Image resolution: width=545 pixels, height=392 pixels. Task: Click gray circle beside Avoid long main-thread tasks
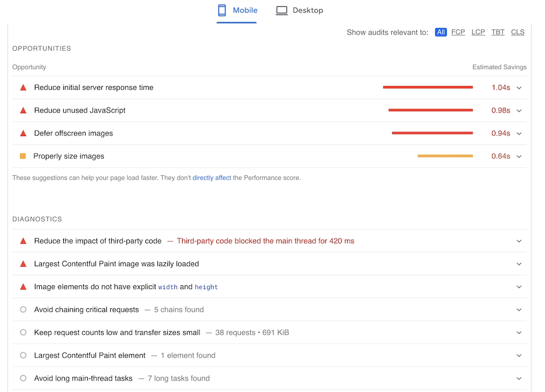[23, 378]
